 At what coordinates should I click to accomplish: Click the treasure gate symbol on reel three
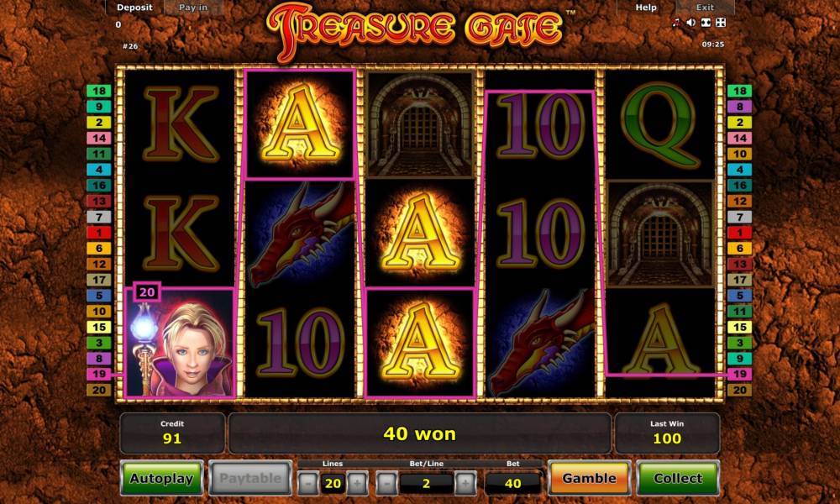coord(420,124)
